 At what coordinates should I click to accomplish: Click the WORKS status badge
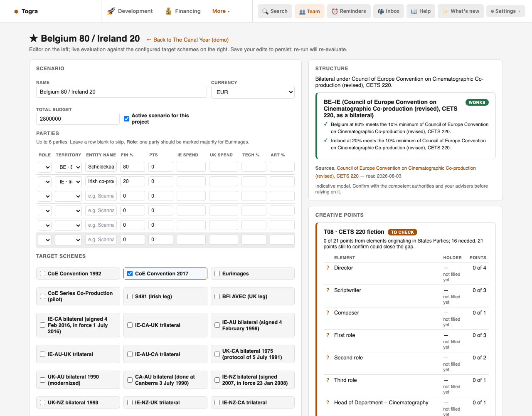(477, 102)
